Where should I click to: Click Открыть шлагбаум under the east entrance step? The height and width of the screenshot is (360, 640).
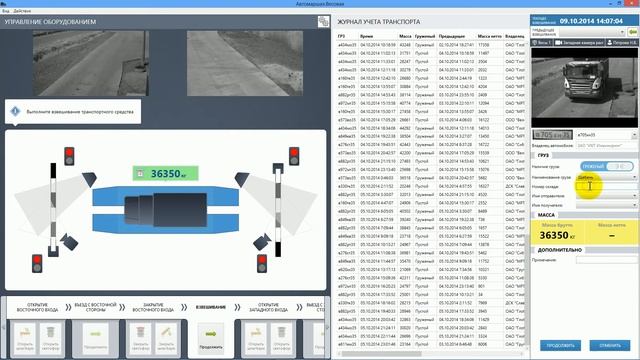pyautogui.click(x=25, y=338)
